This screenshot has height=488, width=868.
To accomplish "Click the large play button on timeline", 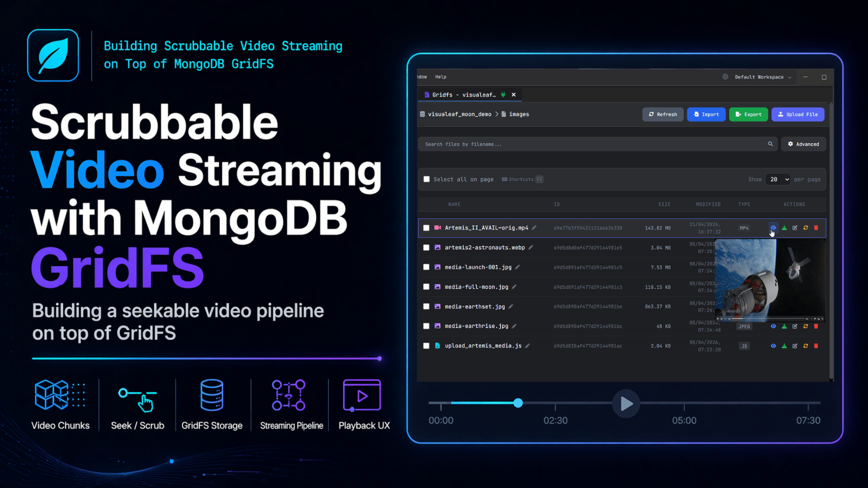I will 626,404.
